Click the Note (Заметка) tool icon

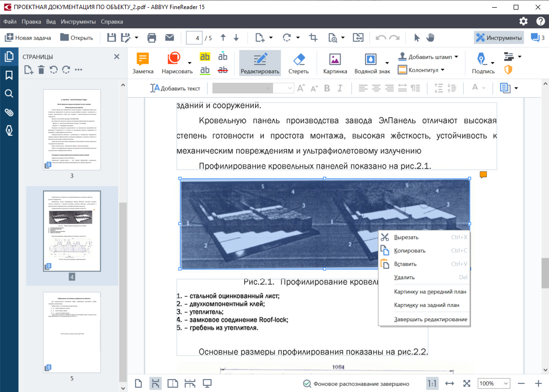point(143,63)
